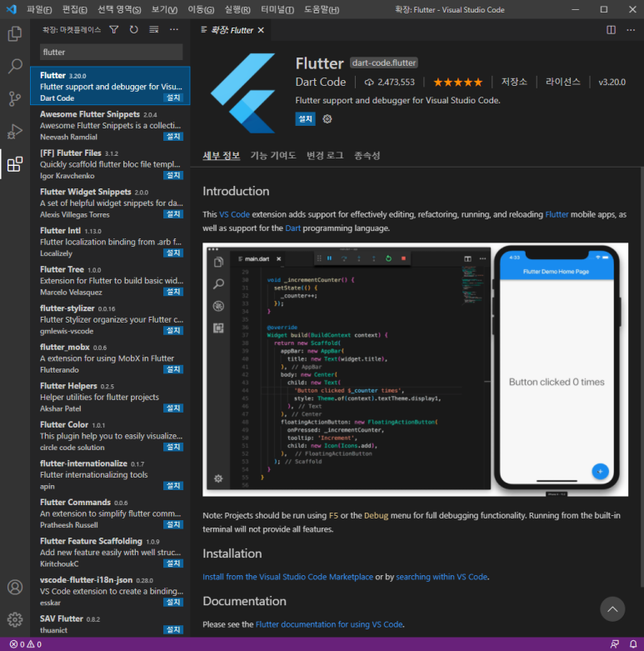
Task: Open the 이동(G) menu
Action: pyautogui.click(x=201, y=9)
